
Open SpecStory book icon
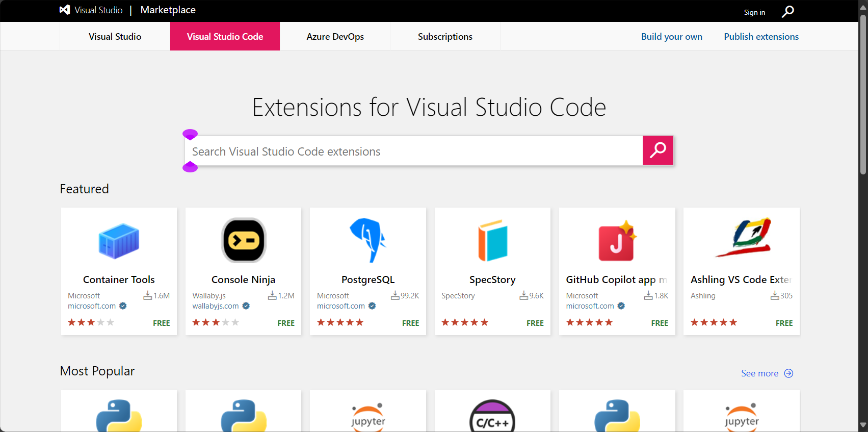pos(492,240)
